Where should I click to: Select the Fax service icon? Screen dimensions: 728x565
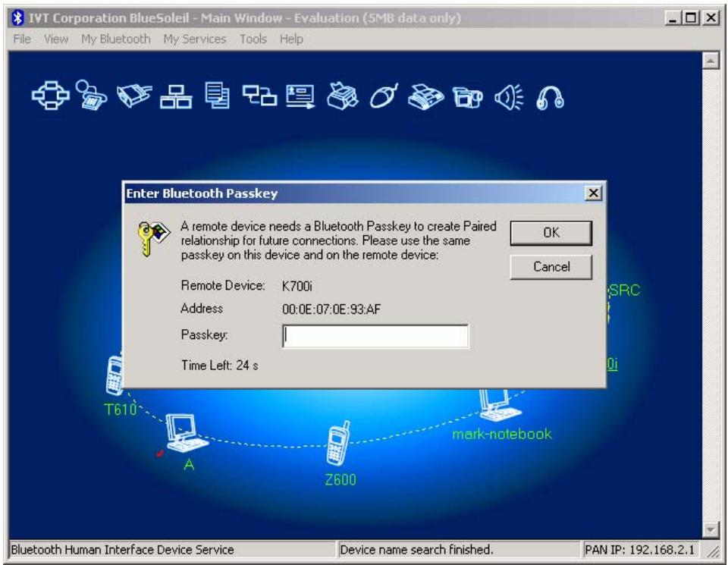pyautogui.click(x=425, y=96)
